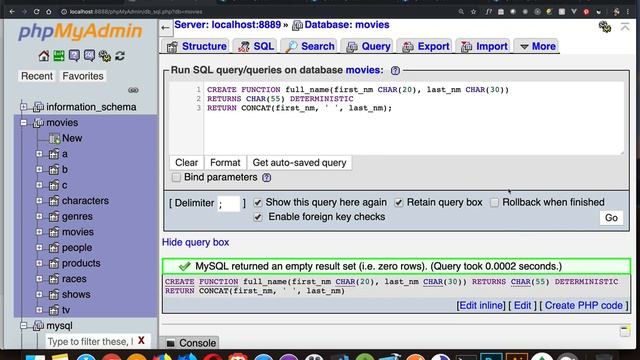The image size is (640, 360).
Task: Open navigation panel settings gear icon
Action: (x=104, y=56)
